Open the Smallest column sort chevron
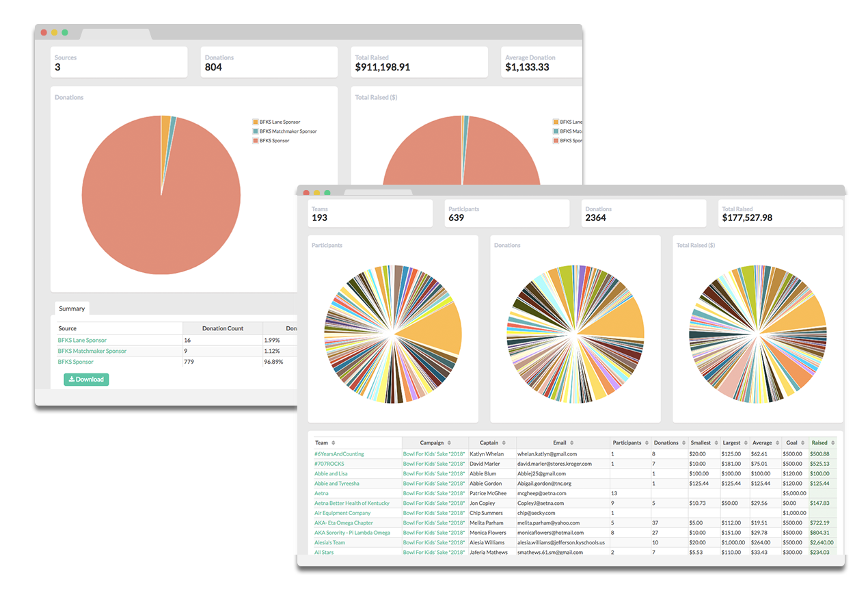 click(x=716, y=443)
